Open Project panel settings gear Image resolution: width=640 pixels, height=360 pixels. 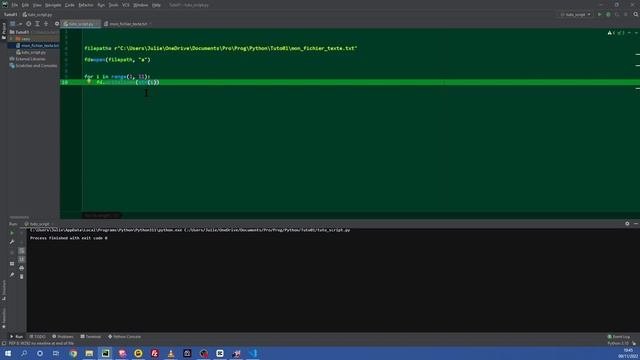(x=57, y=24)
